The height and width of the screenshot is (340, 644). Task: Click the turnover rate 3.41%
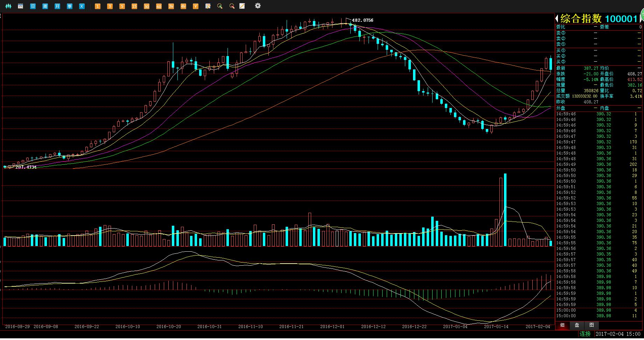pyautogui.click(x=636, y=96)
